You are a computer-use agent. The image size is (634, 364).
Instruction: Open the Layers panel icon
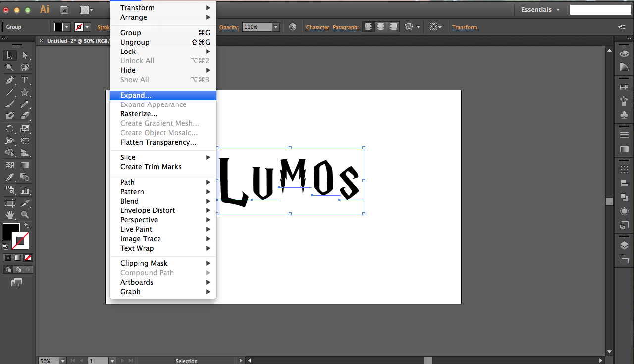(x=624, y=246)
